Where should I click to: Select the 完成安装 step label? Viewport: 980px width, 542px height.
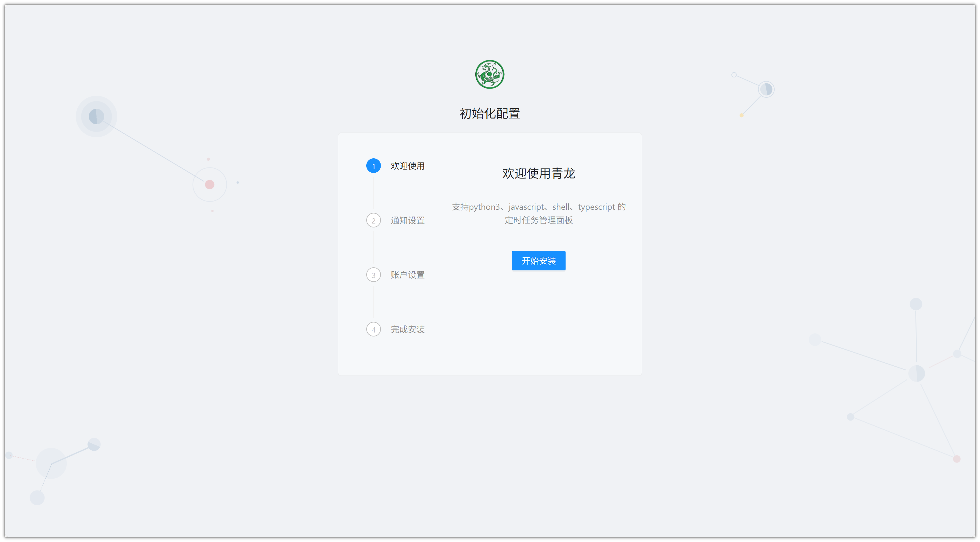407,329
